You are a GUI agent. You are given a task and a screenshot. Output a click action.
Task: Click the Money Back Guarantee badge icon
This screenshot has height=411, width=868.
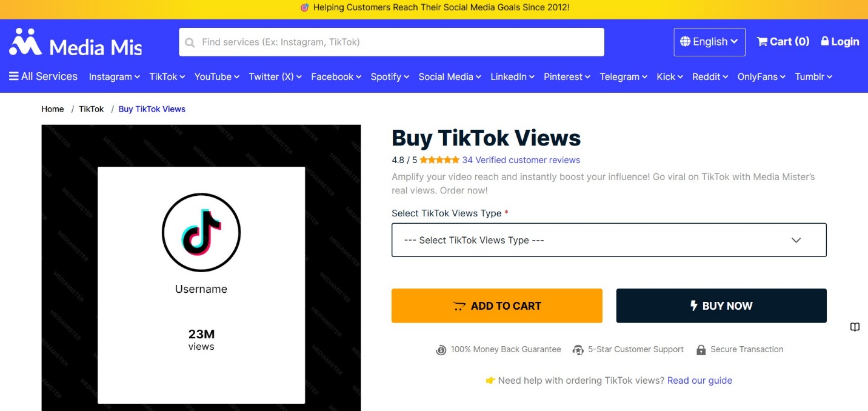(441, 350)
